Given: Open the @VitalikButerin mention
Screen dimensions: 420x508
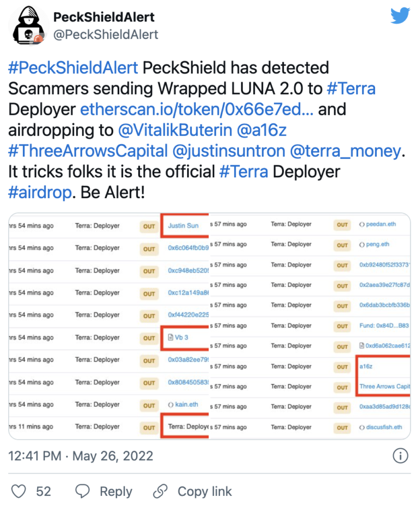Looking at the screenshot, I should [175, 130].
